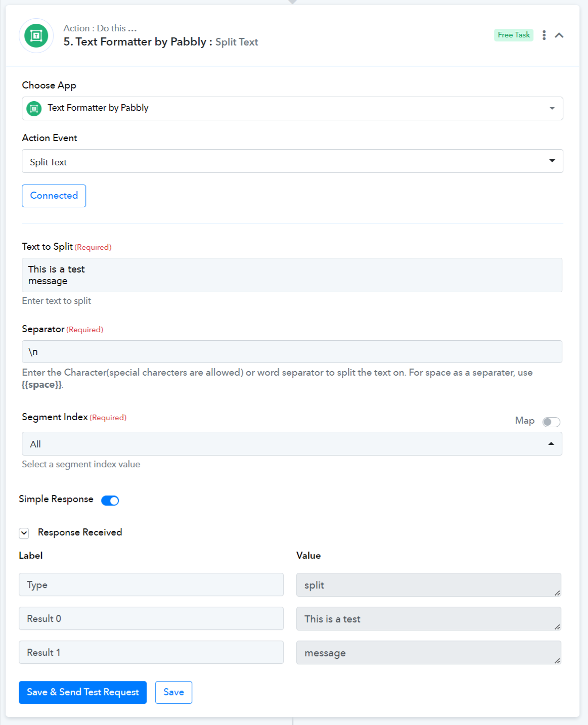Disable the Simple Response toggle
This screenshot has height=725, width=588.
pyautogui.click(x=110, y=501)
